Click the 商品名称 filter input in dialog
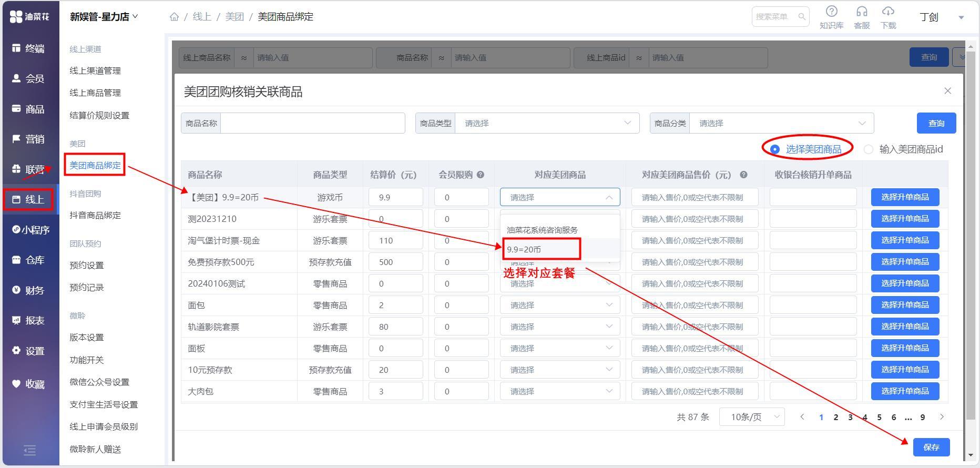This screenshot has width=980, height=468. pos(313,123)
